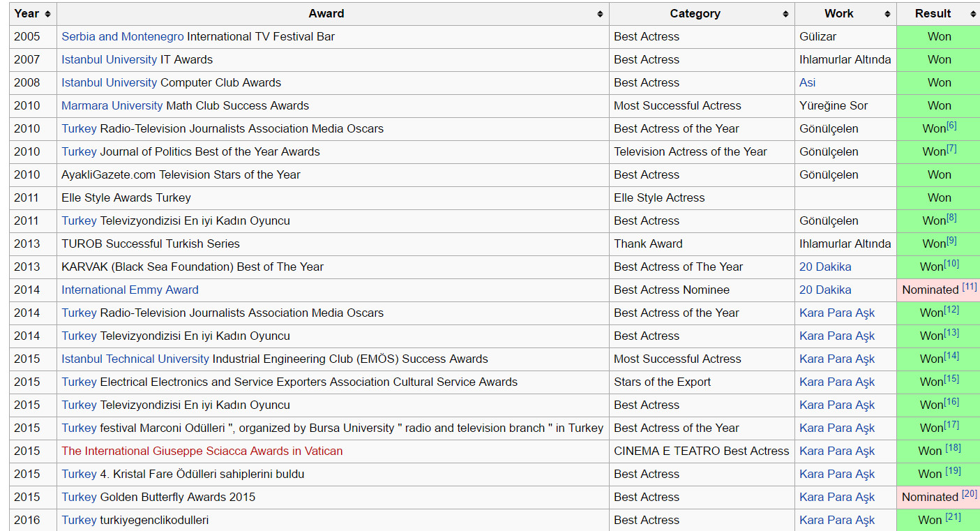Open Serbia and Montenegro link
980x531 pixels.
pyautogui.click(x=122, y=36)
